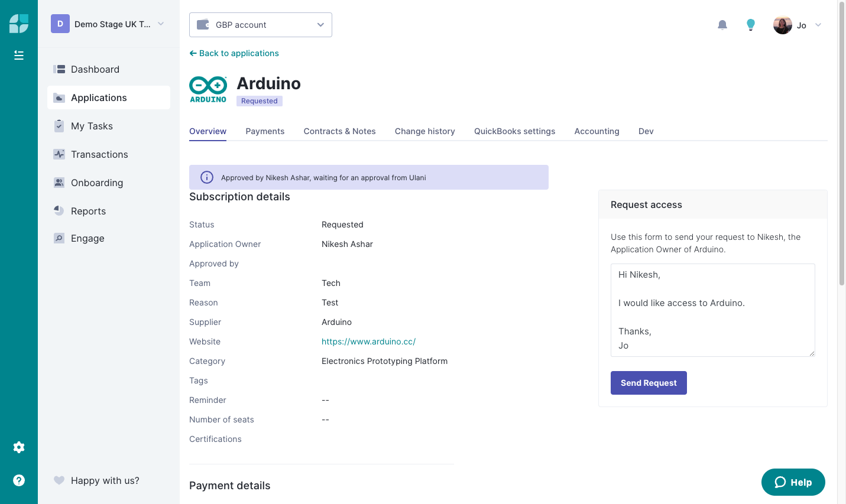Switch to the Contracts & Notes tab
This screenshot has height=504, width=846.
click(x=339, y=131)
